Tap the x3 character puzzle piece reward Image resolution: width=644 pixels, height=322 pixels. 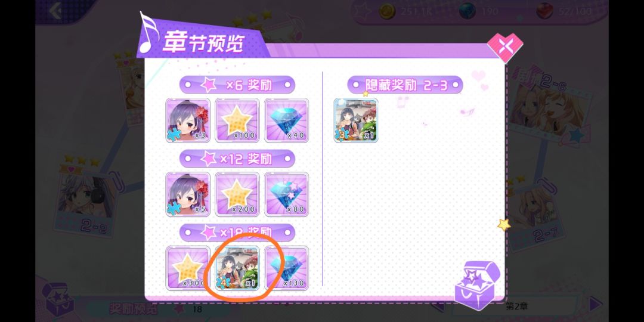pyautogui.click(x=188, y=120)
